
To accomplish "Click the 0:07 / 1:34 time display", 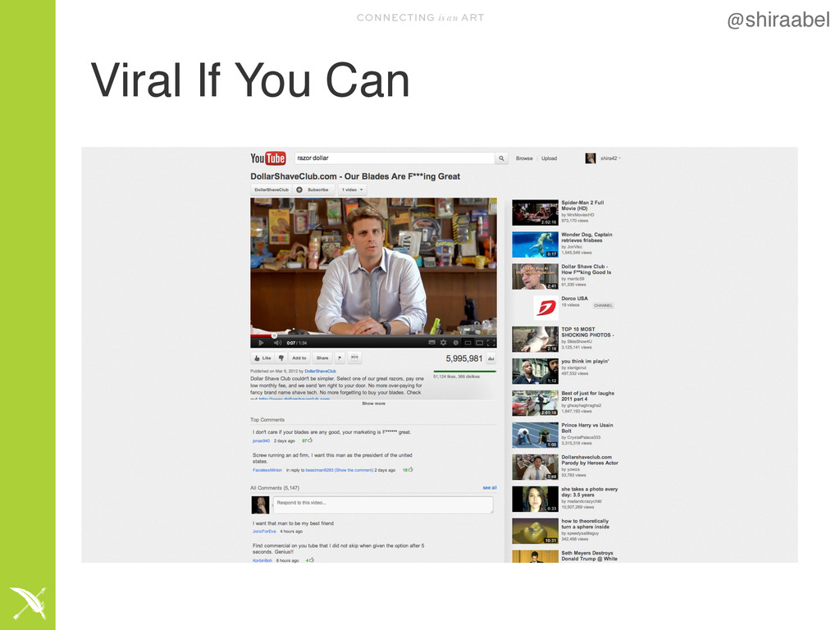I will coord(297,343).
